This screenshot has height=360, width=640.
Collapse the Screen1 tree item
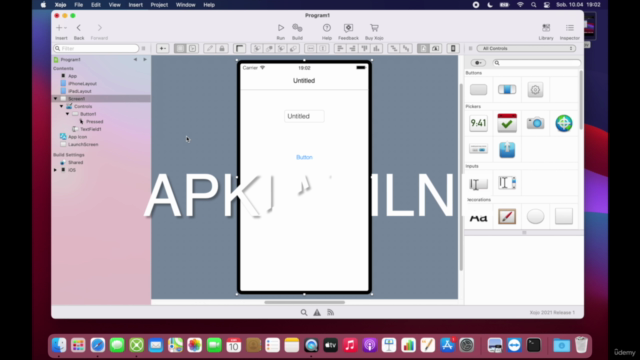[56, 99]
